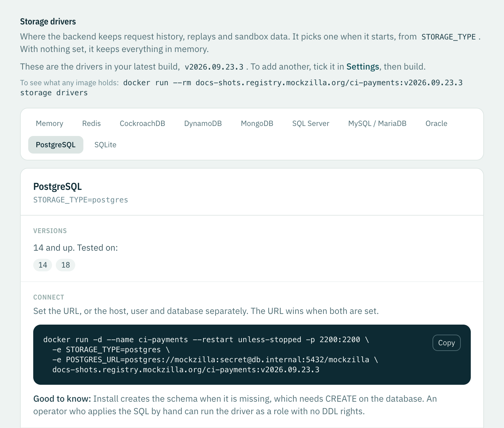Viewport: 504px width, 428px height.
Task: Switch to the SQL Server tab
Action: (x=311, y=123)
